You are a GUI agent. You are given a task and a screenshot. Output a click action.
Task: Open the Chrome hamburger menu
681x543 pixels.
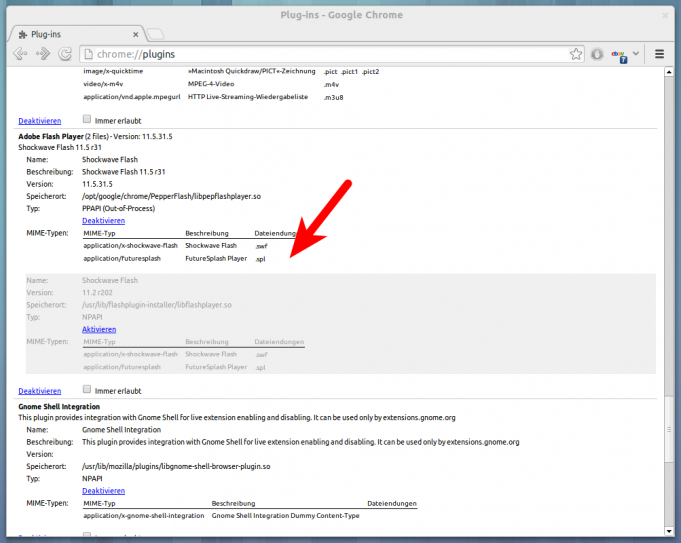[660, 54]
